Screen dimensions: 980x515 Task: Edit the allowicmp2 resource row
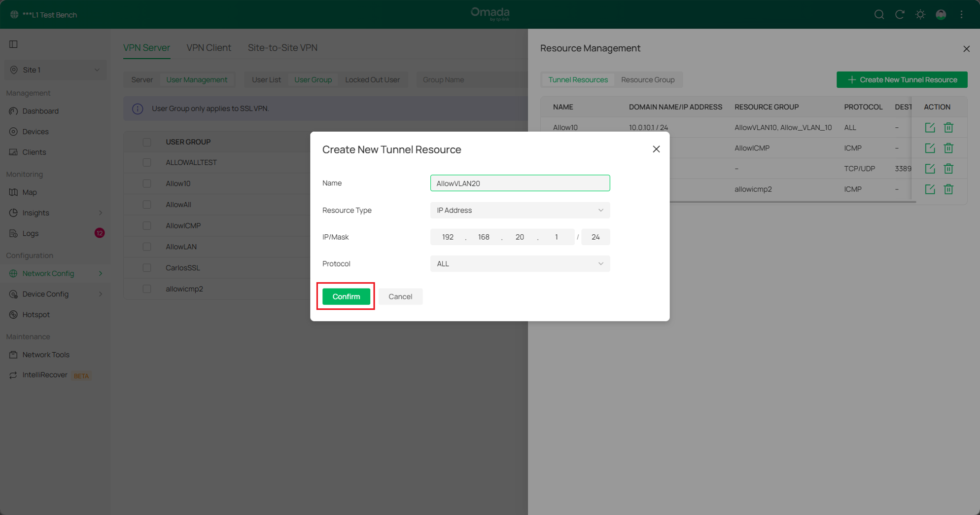[930, 189]
